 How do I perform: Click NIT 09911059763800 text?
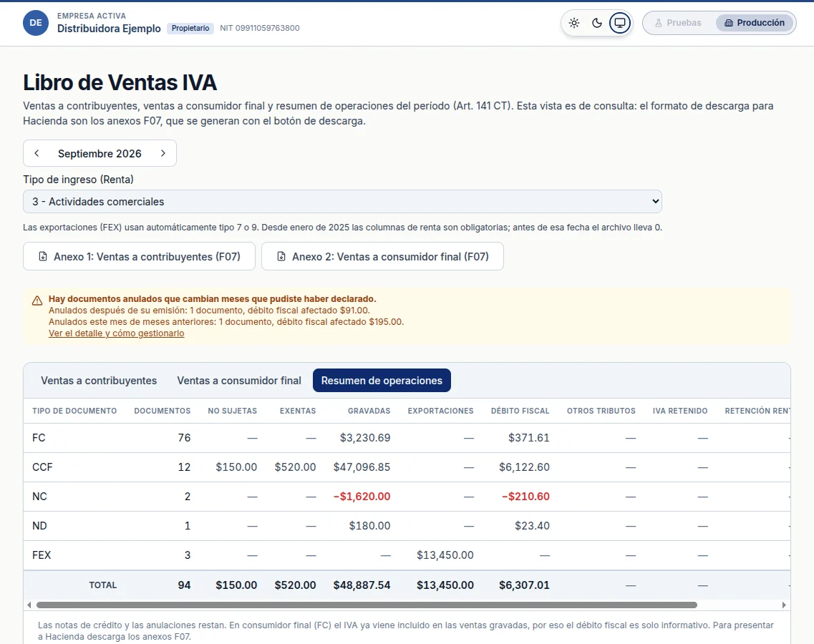pos(260,28)
